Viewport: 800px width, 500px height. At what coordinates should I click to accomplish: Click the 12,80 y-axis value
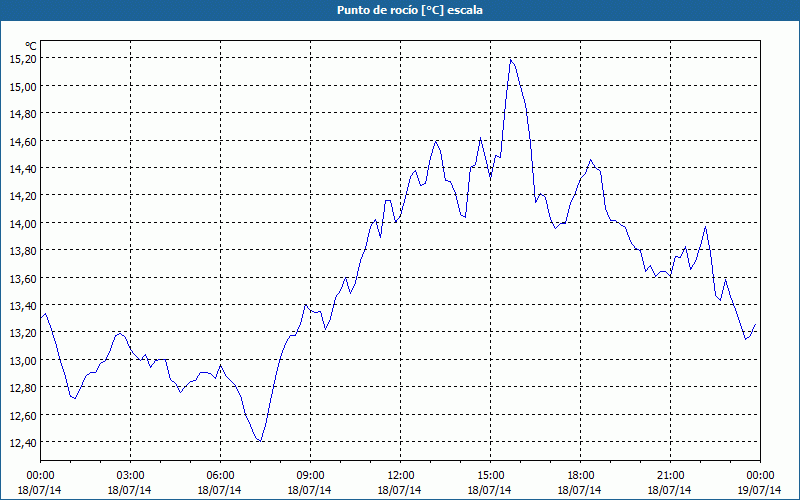point(23,388)
